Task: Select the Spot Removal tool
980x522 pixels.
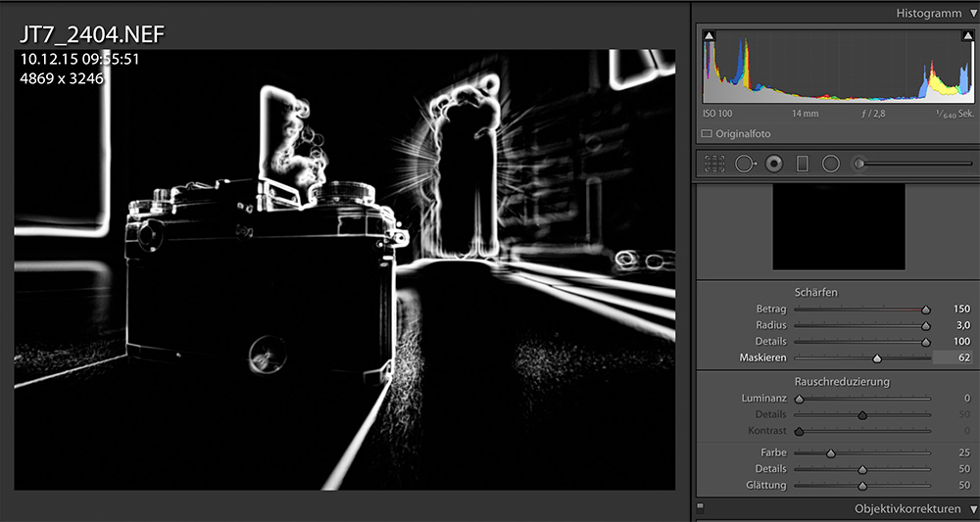Action: click(744, 164)
